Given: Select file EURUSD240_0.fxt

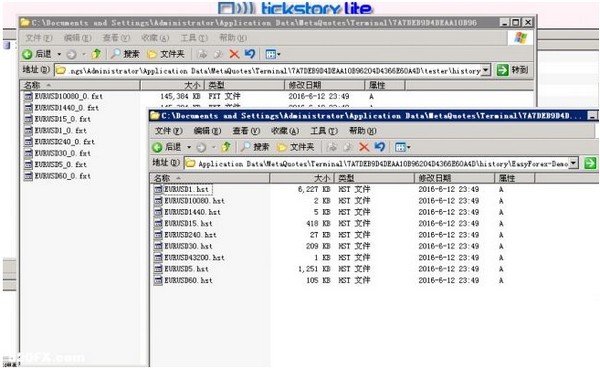Looking at the screenshot, I should point(64,142).
